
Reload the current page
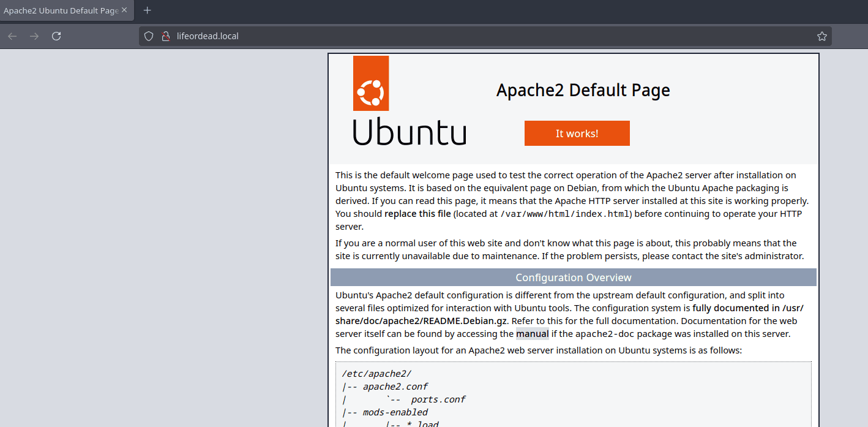pyautogui.click(x=56, y=36)
